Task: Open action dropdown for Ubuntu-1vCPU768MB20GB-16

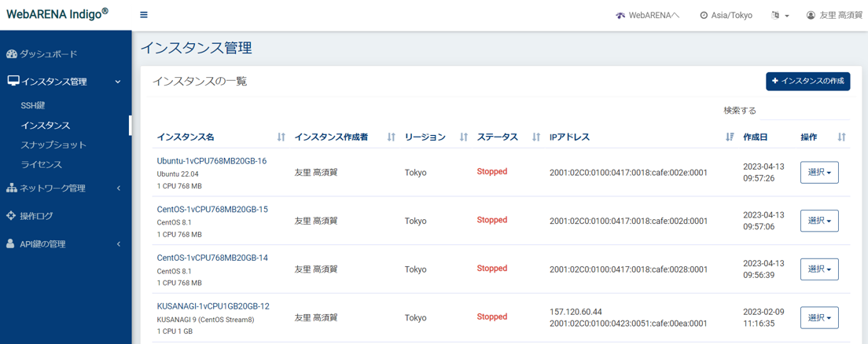Action: [818, 173]
